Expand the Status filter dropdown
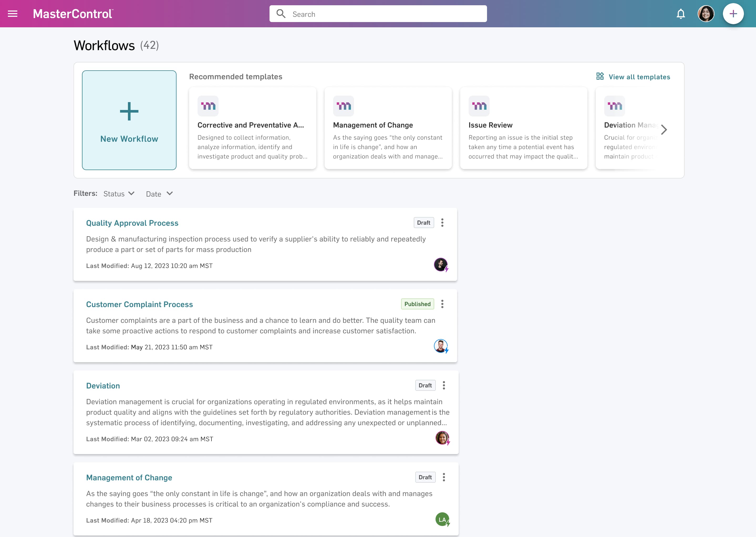This screenshot has width=756, height=537. (119, 194)
